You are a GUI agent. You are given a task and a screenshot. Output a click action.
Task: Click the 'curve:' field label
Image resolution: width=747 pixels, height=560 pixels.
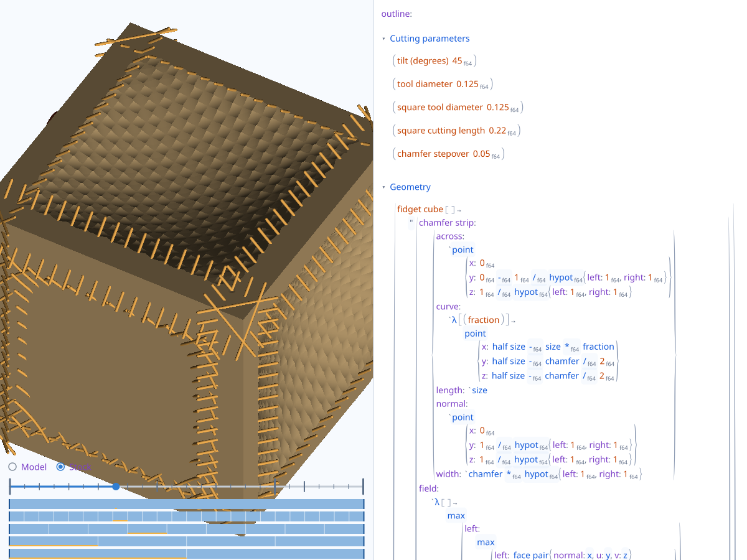point(448,307)
